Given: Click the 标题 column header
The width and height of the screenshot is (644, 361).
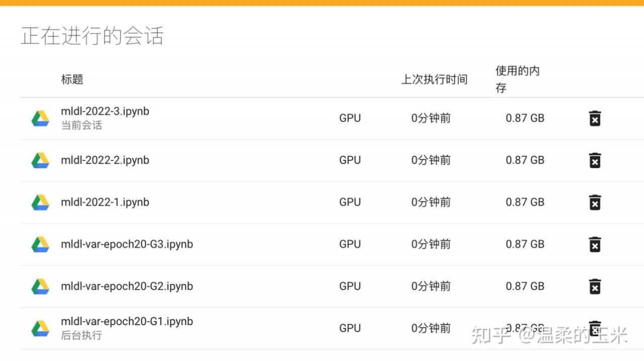Looking at the screenshot, I should 72,79.
